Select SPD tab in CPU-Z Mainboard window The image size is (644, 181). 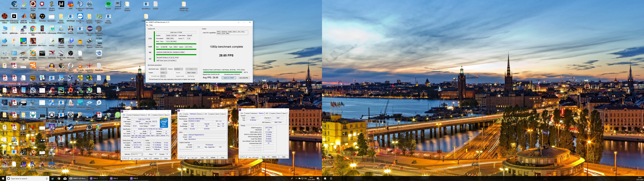(206, 114)
